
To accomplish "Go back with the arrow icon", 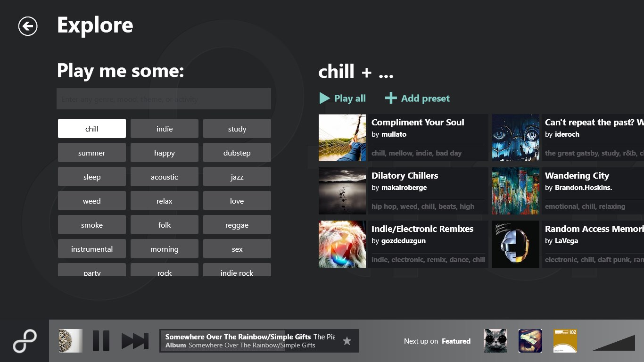I will [28, 26].
